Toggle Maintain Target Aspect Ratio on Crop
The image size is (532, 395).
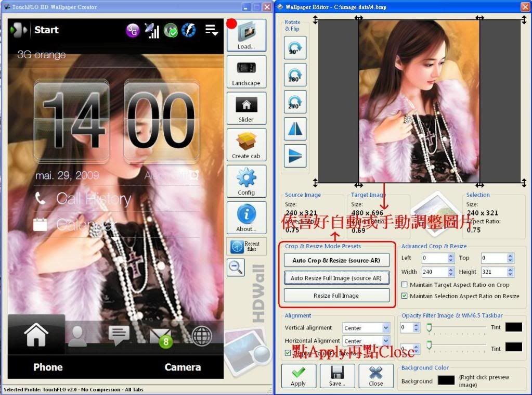405,285
